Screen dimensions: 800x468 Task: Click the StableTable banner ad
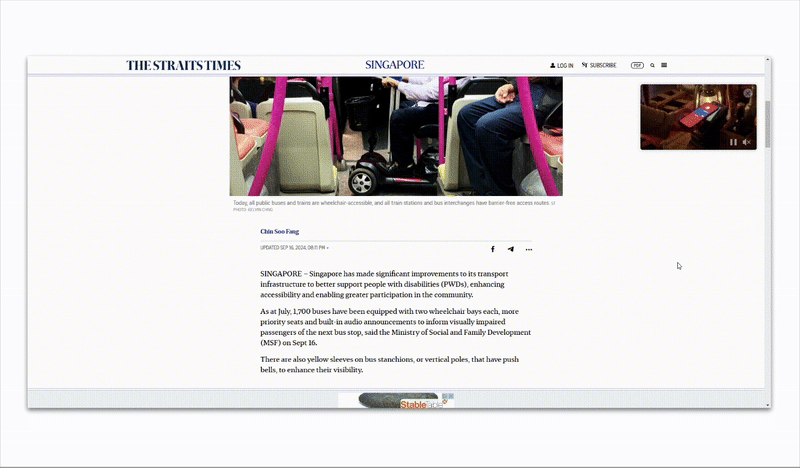[x=395, y=400]
